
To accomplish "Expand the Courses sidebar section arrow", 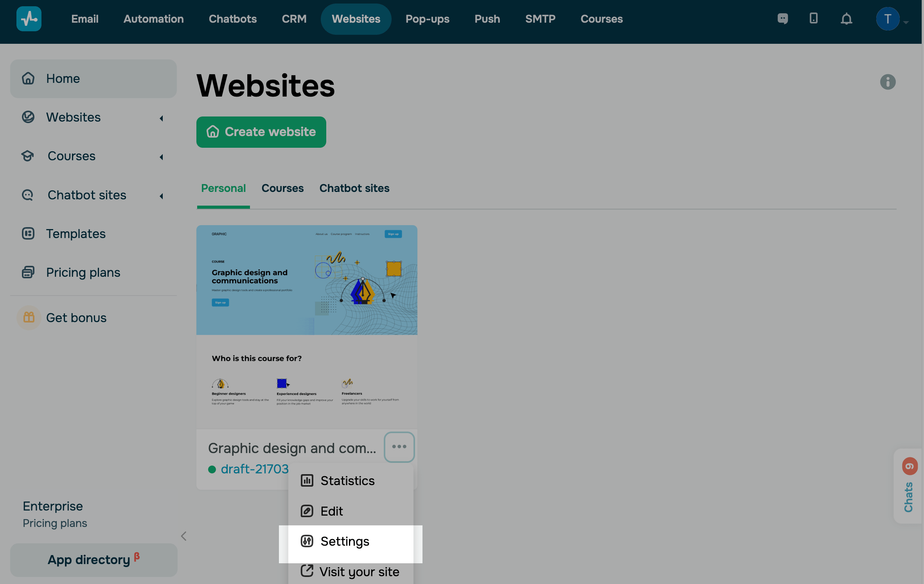I will pos(161,157).
